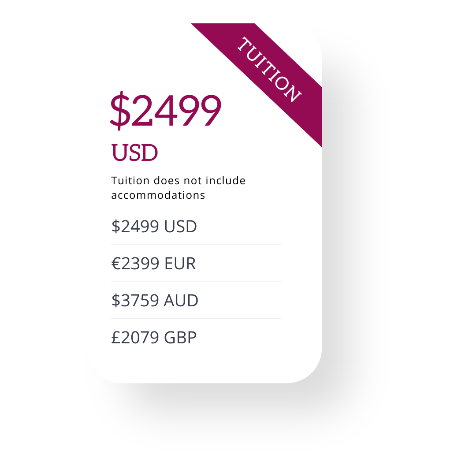This screenshot has width=476, height=476.
Task: Click the USD label under the price
Action: pos(134,152)
